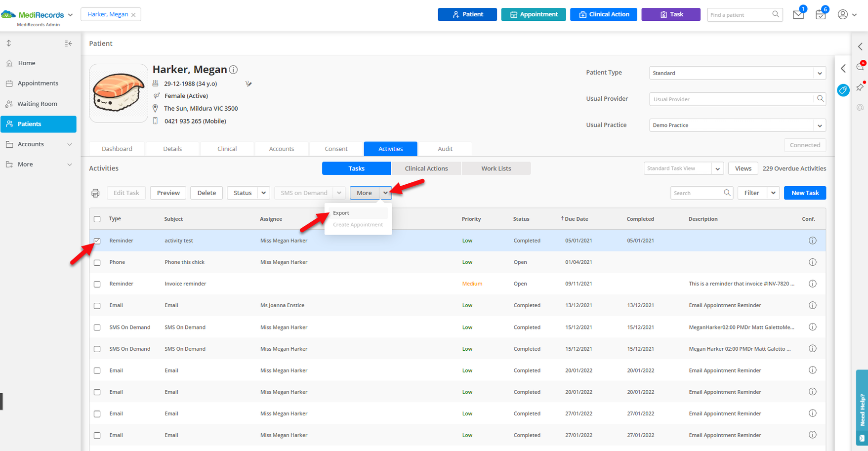Expand the More button dropdown arrow
This screenshot has height=451, width=868.
click(385, 193)
